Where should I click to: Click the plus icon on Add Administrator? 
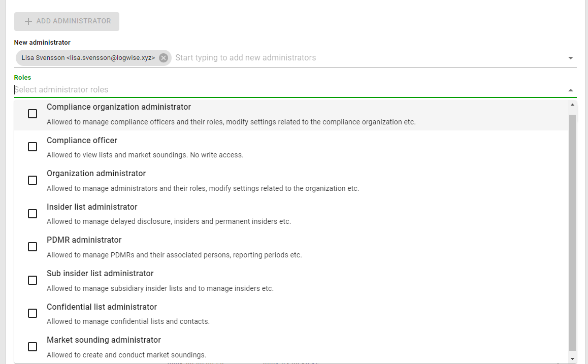coord(28,21)
